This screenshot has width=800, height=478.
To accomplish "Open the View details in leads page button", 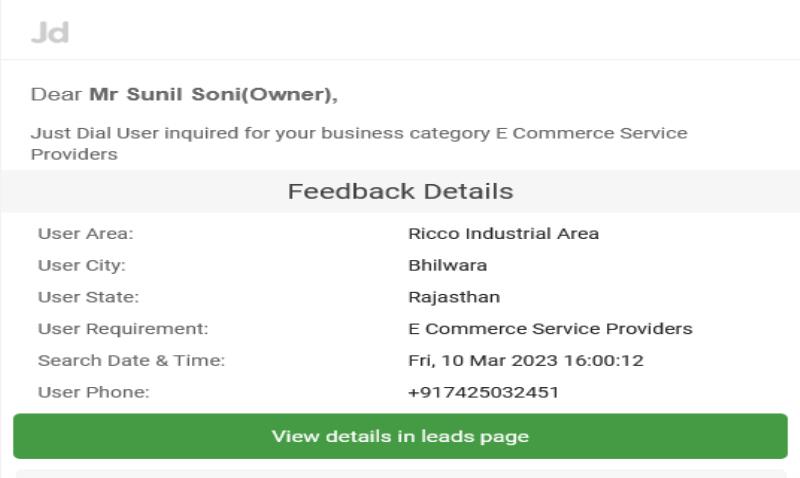I will click(401, 436).
